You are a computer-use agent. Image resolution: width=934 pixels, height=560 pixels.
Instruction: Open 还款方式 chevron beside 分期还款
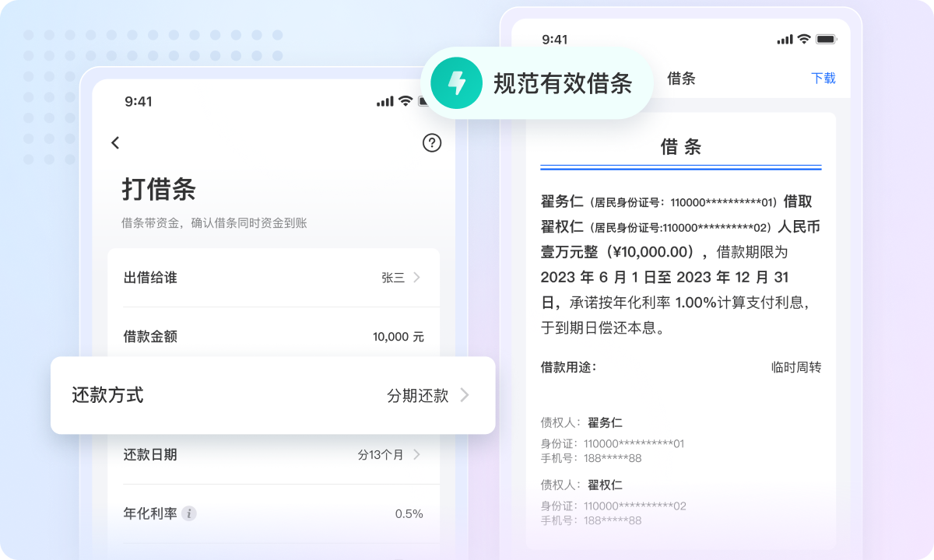coord(465,395)
